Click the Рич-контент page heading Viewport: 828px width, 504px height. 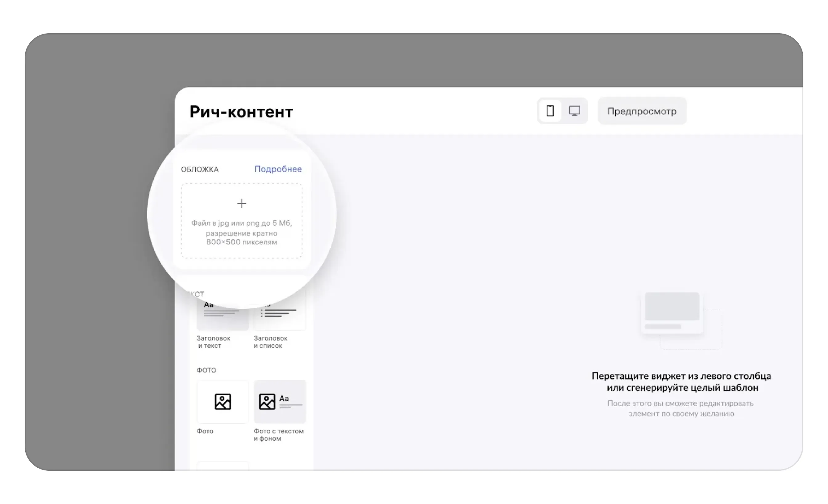click(x=241, y=112)
